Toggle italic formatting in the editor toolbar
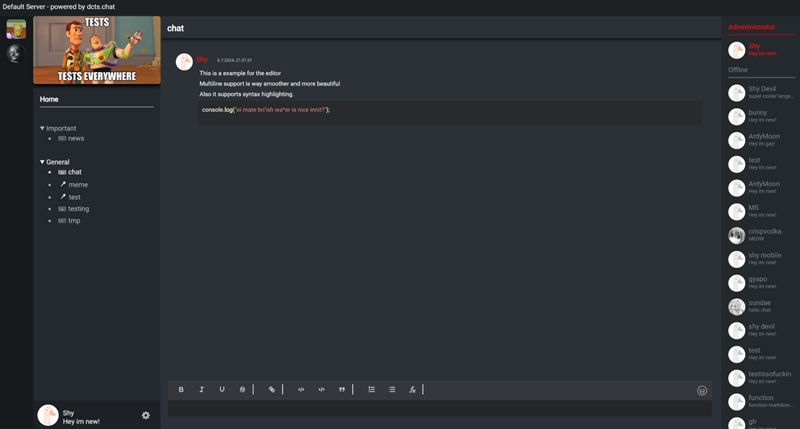Image resolution: width=800 pixels, height=429 pixels. pos(201,389)
